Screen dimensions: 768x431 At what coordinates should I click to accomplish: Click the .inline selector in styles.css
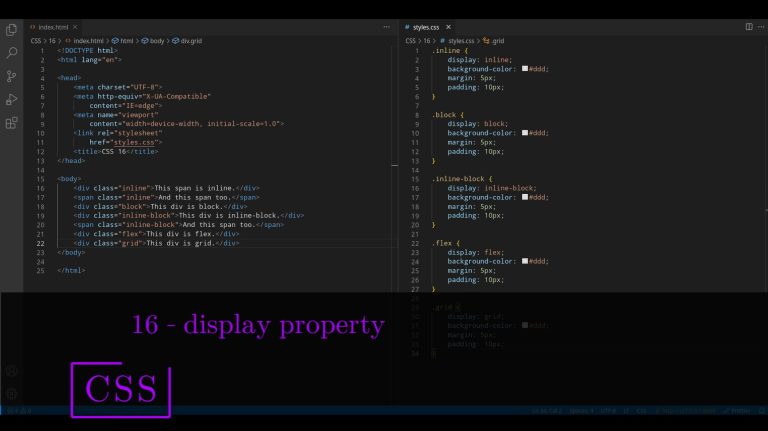click(446, 50)
